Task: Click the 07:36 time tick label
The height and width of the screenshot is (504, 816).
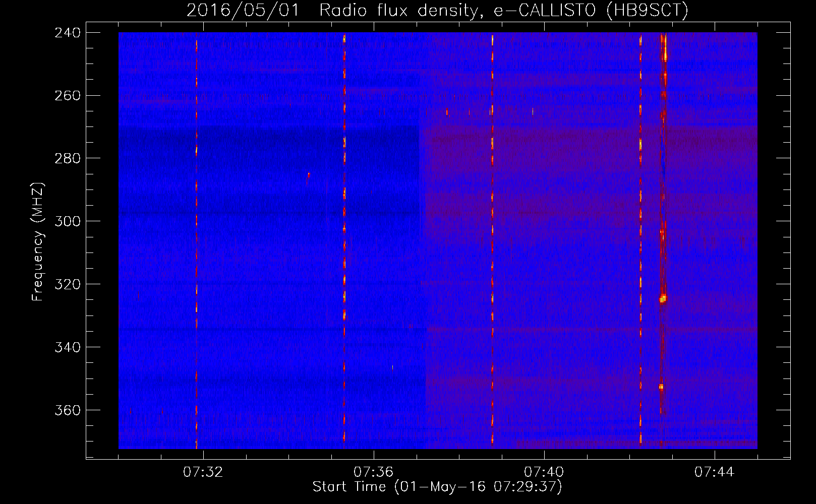Action: pyautogui.click(x=374, y=472)
